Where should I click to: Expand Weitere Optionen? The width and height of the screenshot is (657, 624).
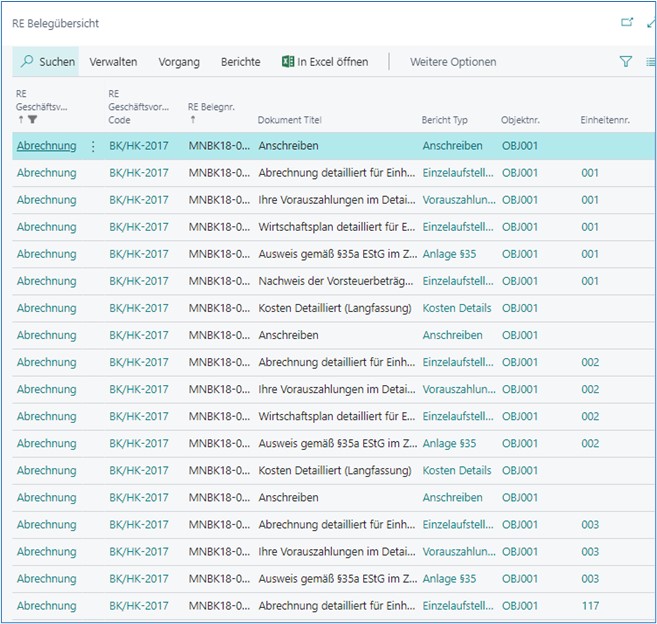click(x=452, y=62)
